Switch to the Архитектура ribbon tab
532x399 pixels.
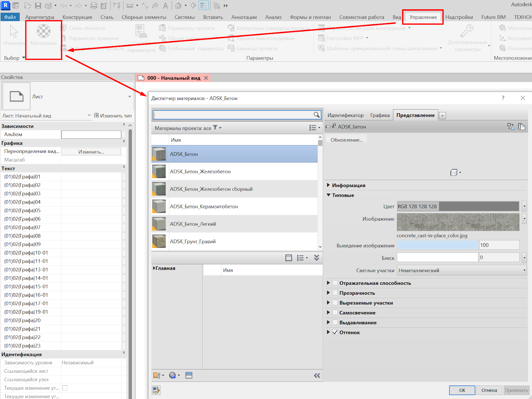click(40, 17)
